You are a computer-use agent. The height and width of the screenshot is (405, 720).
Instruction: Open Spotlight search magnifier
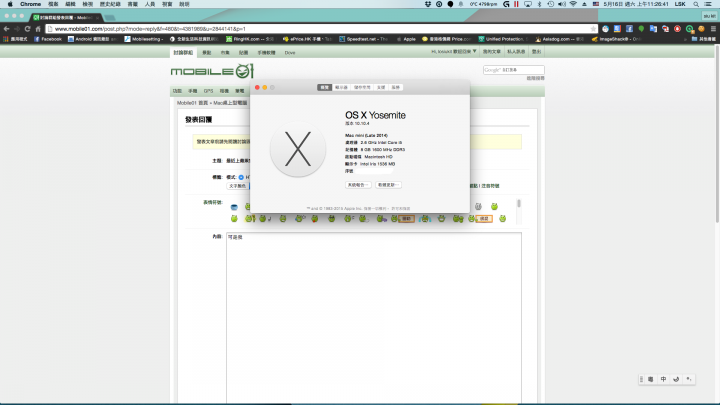(x=696, y=4)
